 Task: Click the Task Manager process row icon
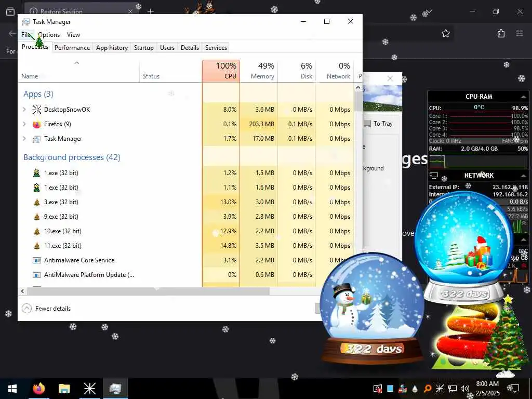coord(37,139)
